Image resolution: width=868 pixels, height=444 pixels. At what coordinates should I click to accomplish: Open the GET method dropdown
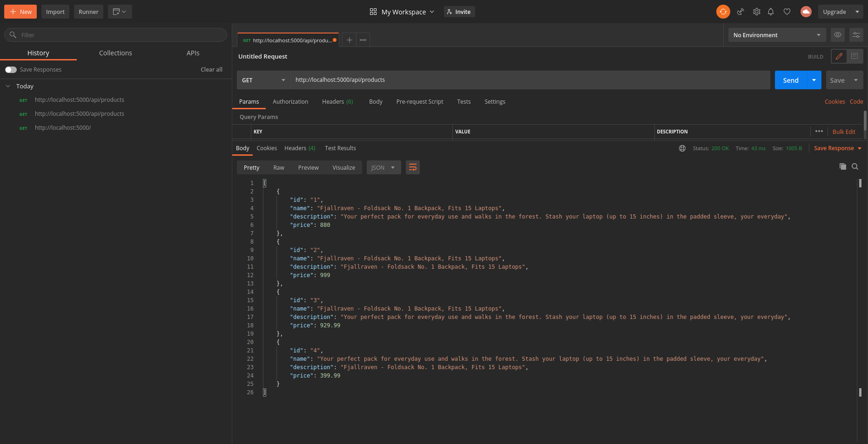263,80
